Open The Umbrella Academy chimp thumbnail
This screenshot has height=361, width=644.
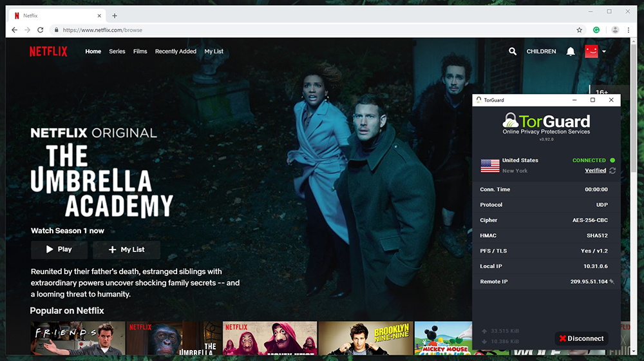click(x=174, y=338)
